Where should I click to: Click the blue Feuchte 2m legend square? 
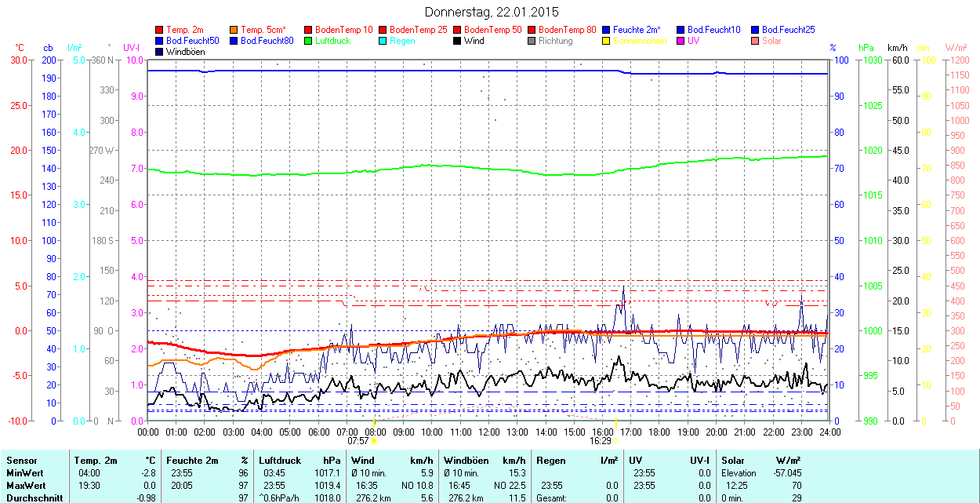pyautogui.click(x=607, y=30)
